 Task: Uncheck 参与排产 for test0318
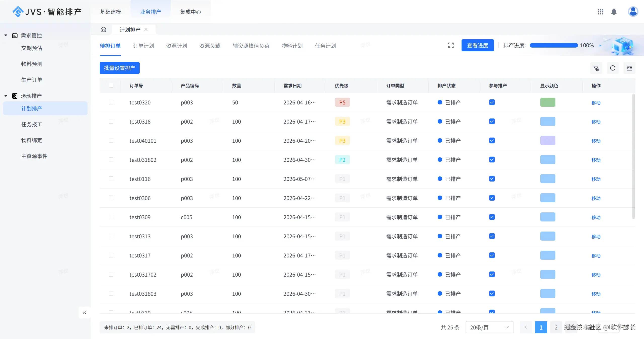492,122
